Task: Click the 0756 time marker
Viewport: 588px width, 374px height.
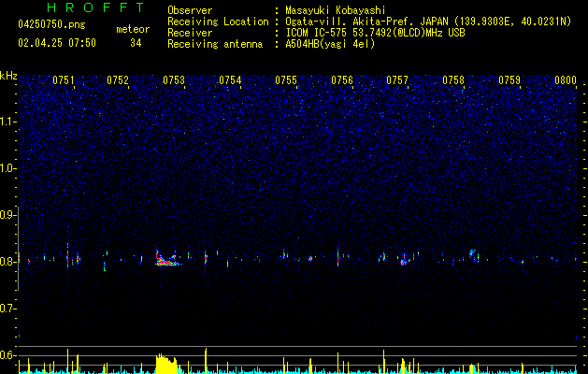Action: [342, 80]
